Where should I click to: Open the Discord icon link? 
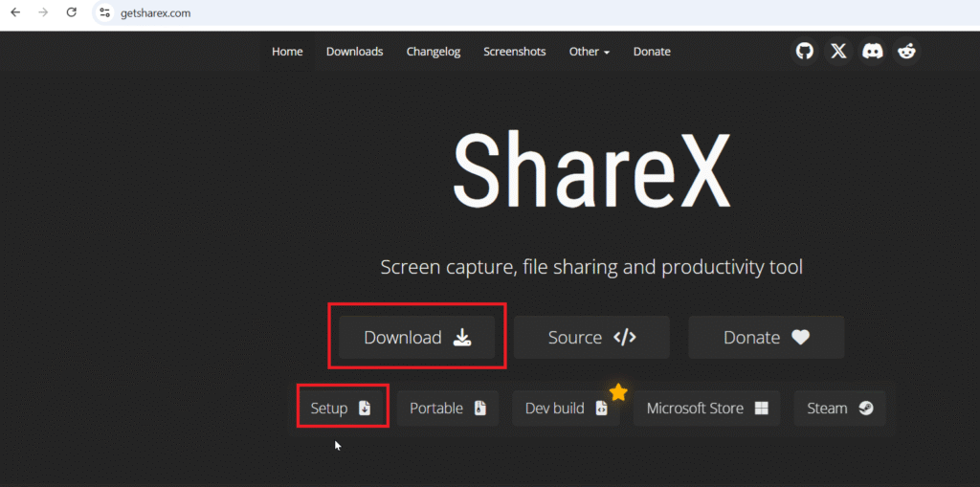tap(872, 52)
